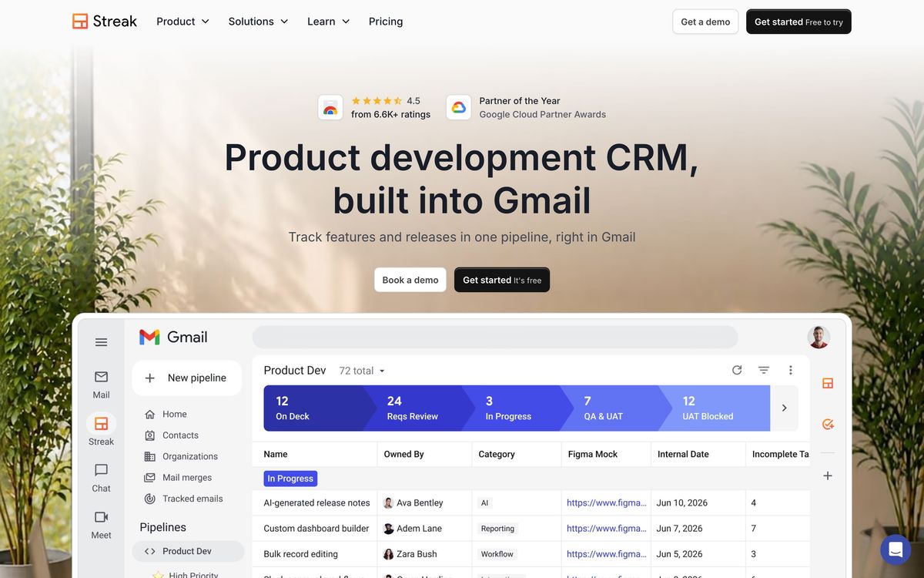
Task: Open the Solutions dropdown menu
Action: [258, 22]
